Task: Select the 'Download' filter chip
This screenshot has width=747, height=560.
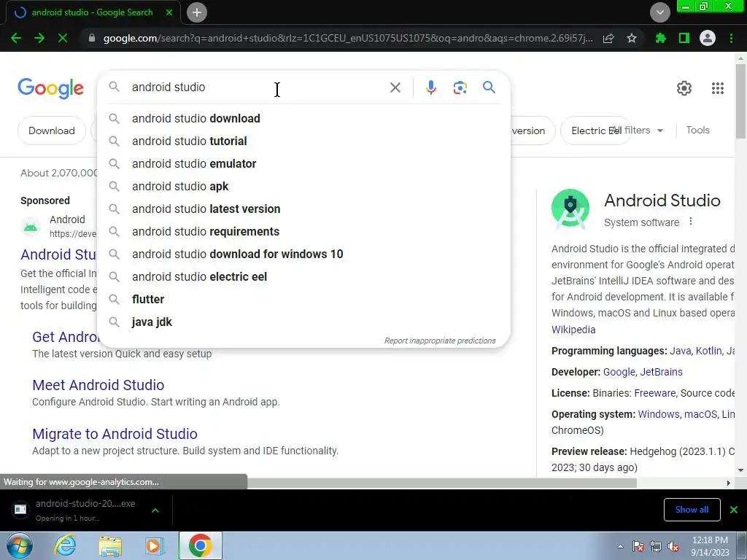Action: pos(52,131)
